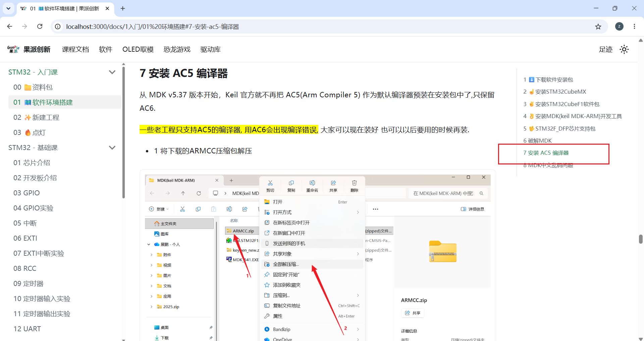Viewport: 644px width, 341px height.
Task: Open 01 芯片介绍 lesson
Action: pyautogui.click(x=65, y=163)
